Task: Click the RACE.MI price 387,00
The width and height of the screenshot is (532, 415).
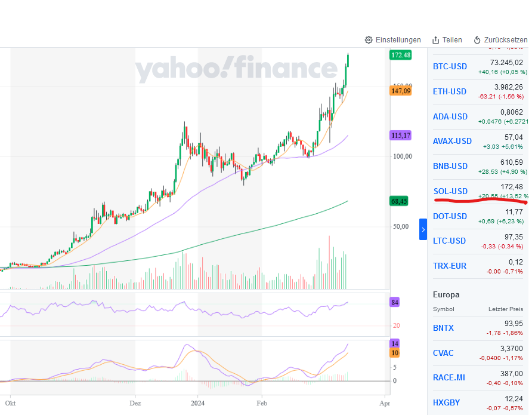Action: (512, 374)
